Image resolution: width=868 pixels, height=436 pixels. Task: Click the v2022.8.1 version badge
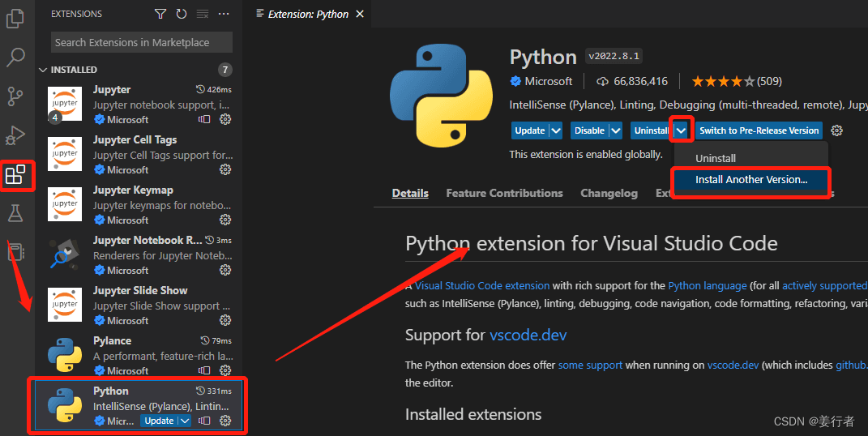point(614,57)
